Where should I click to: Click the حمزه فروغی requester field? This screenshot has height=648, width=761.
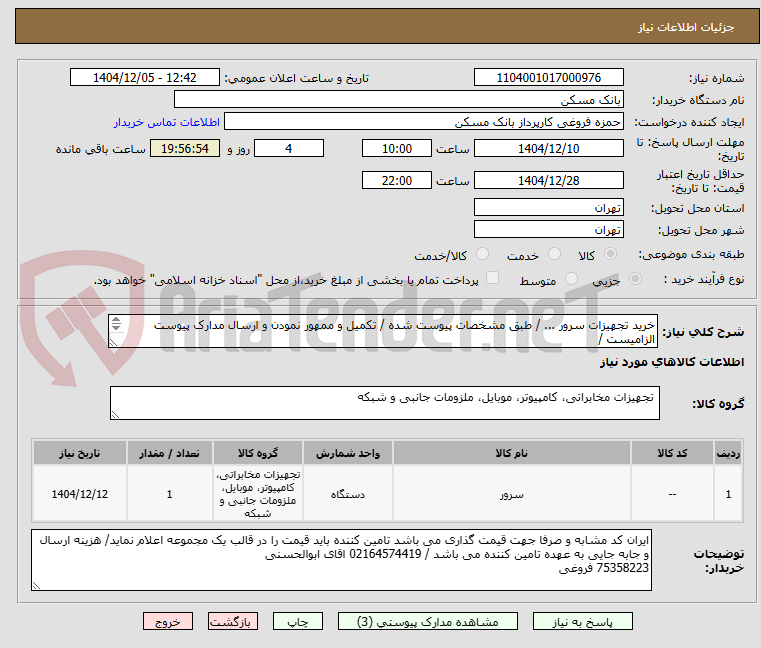tap(424, 122)
